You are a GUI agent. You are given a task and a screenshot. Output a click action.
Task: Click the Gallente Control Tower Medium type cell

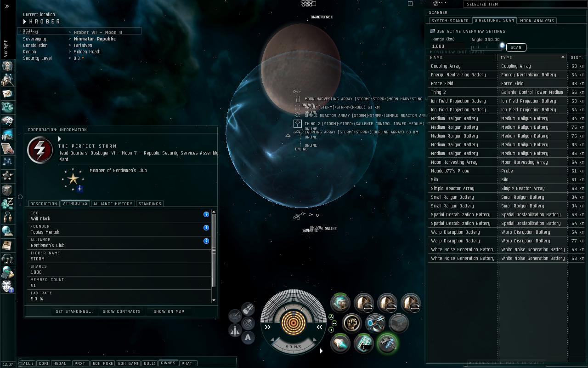pyautogui.click(x=532, y=92)
